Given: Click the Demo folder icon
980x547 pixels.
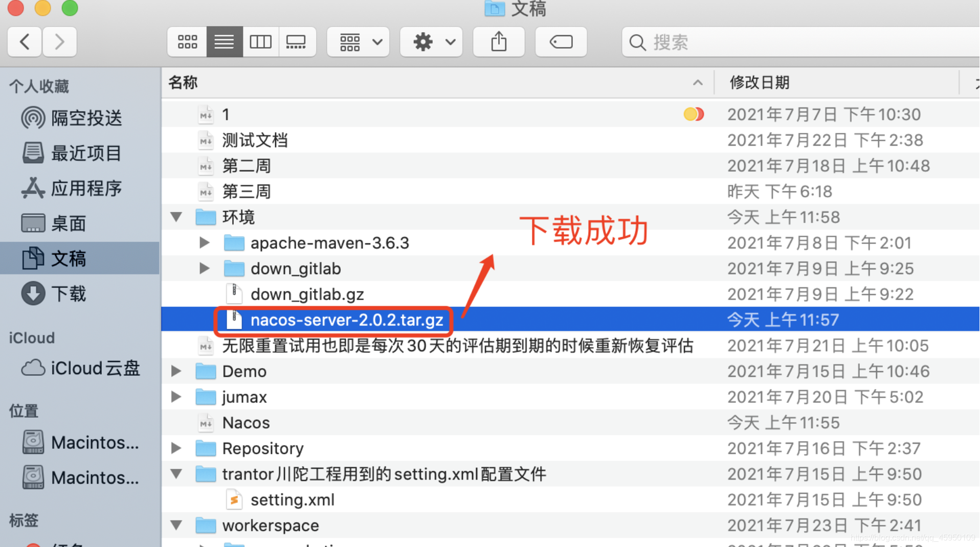Looking at the screenshot, I should pyautogui.click(x=206, y=371).
